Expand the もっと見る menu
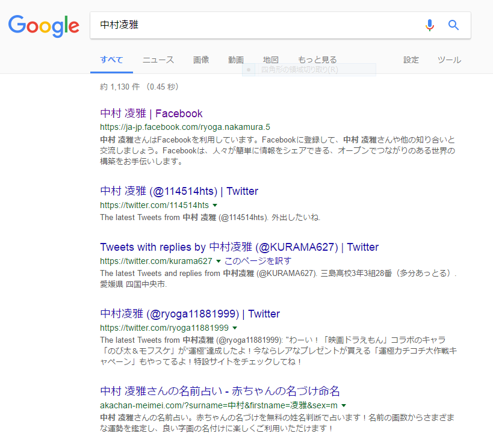 [x=317, y=60]
